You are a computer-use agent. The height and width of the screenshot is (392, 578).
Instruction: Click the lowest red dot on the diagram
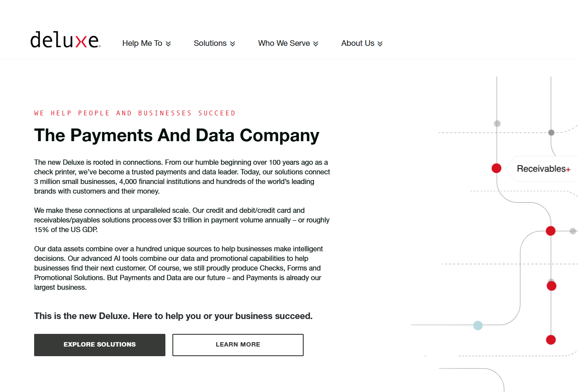pos(551,340)
